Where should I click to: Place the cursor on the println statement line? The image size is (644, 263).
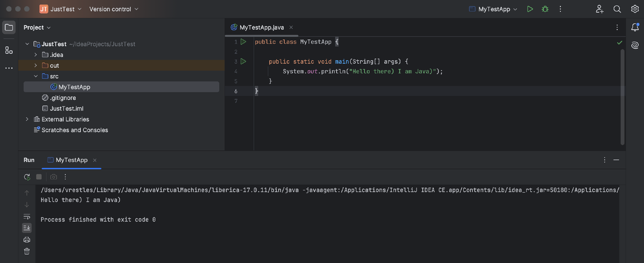(363, 71)
